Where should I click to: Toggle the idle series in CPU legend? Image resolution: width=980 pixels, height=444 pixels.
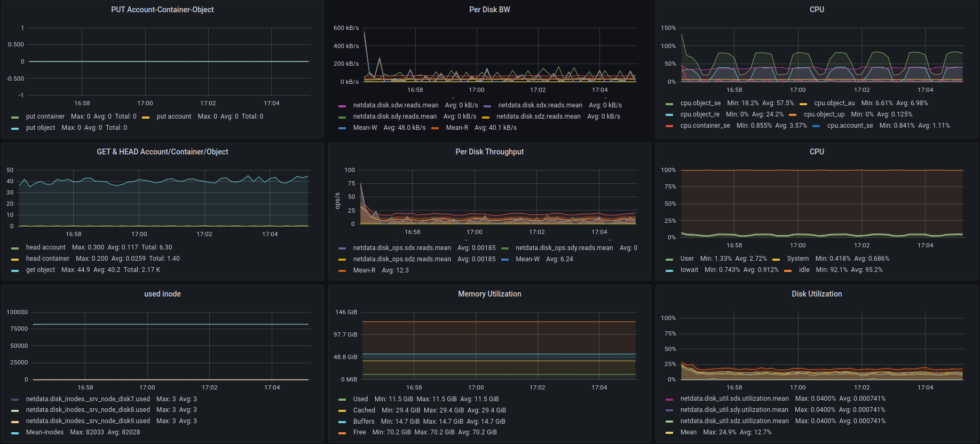point(804,270)
